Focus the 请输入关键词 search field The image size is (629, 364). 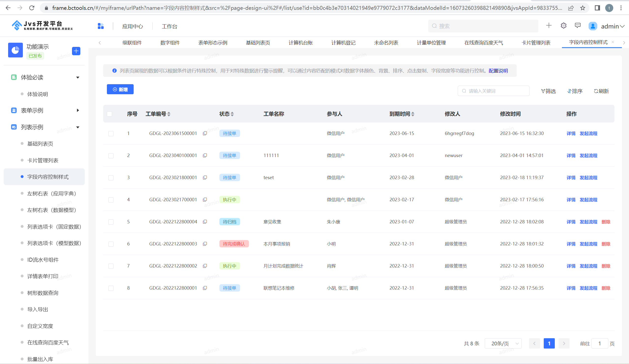point(493,91)
